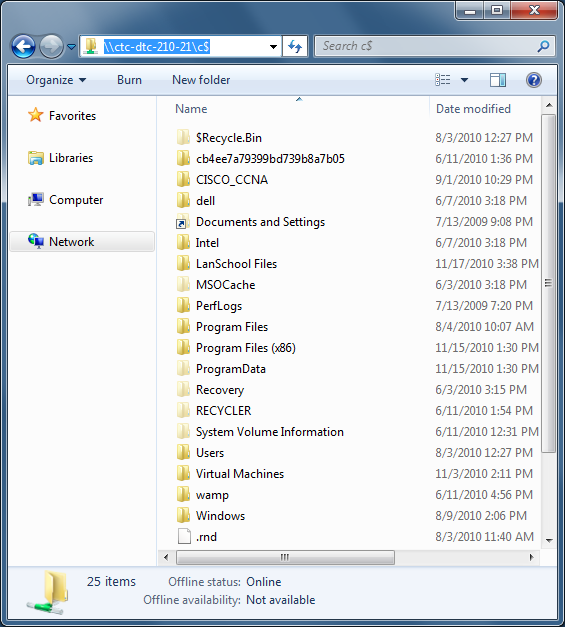
Task: Click the Back navigation arrow button
Action: pos(24,47)
